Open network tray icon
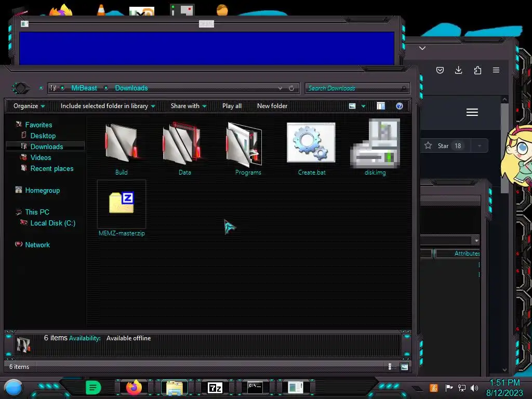 [x=461, y=388]
